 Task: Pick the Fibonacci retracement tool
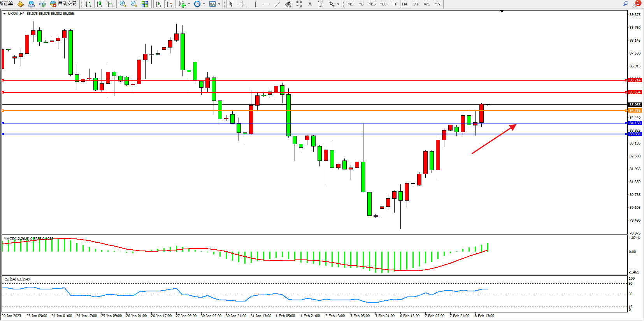pos(299,4)
